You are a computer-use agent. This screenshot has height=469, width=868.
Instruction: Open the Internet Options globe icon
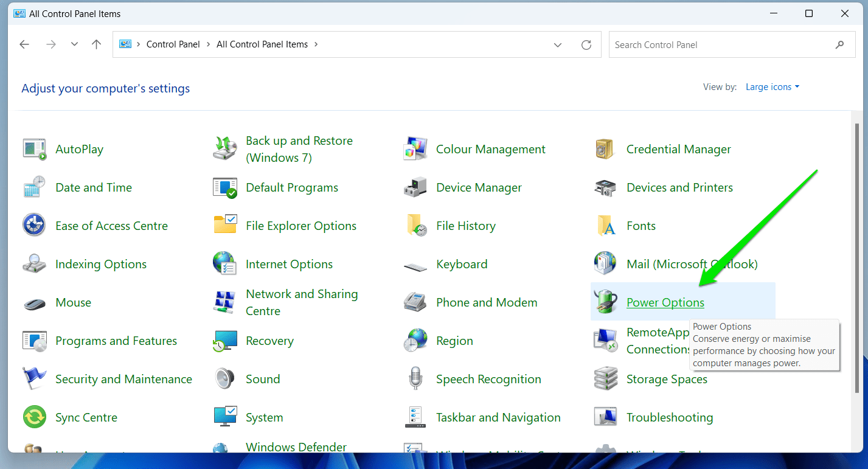coord(225,264)
